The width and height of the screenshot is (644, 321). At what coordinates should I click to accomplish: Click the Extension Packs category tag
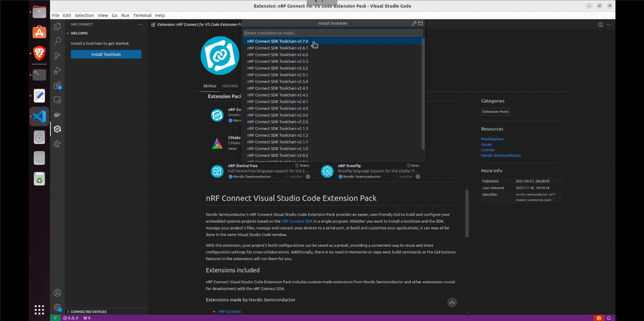pos(496,112)
